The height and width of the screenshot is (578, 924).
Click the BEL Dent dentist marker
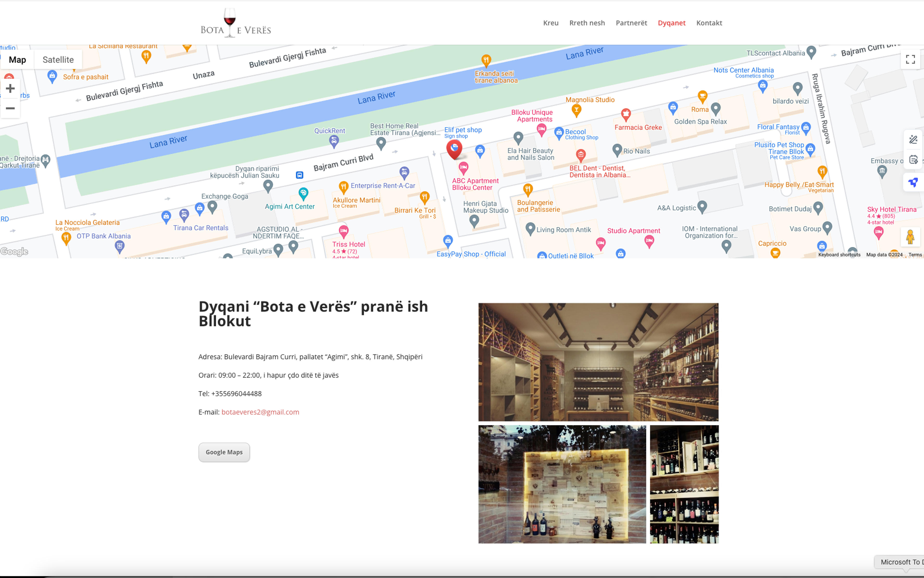(x=581, y=155)
